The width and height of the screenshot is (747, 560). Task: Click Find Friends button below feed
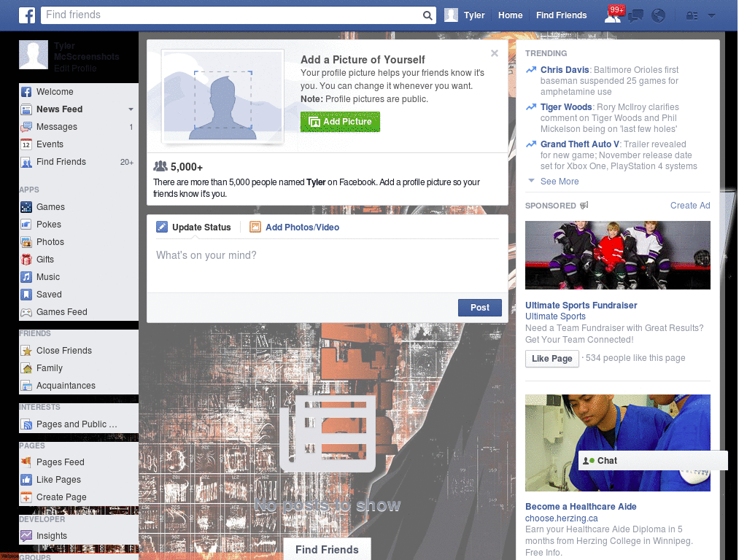click(327, 550)
